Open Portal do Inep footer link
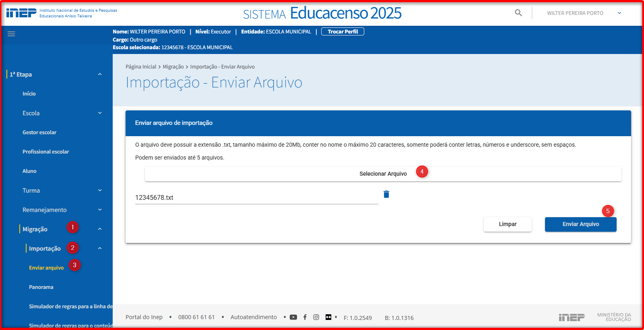The width and height of the screenshot is (644, 330). tap(144, 317)
